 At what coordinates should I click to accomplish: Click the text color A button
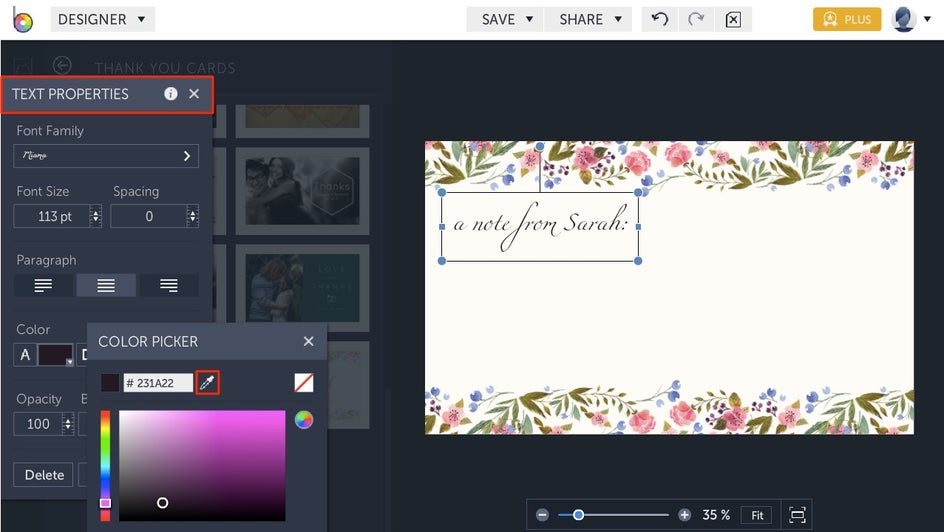[x=25, y=354]
